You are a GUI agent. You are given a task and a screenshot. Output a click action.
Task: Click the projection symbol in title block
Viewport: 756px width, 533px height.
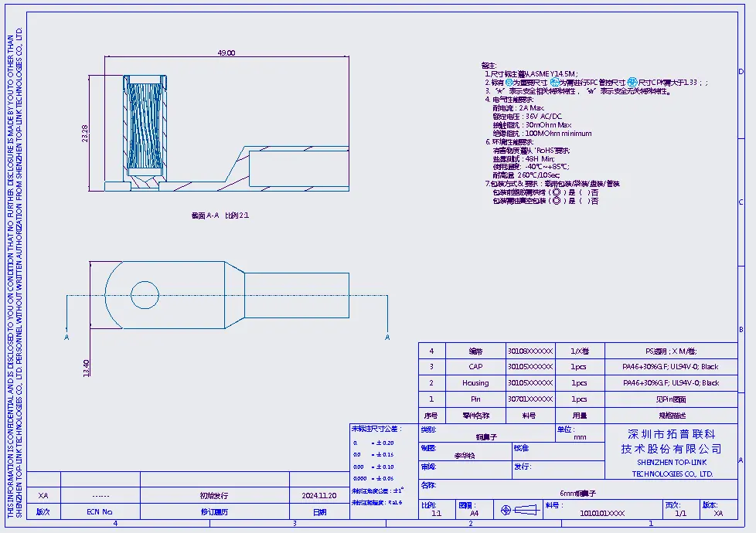point(519,509)
